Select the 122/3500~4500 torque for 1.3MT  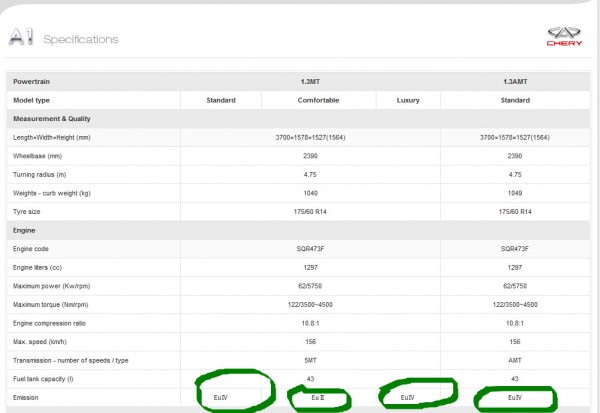tap(310, 305)
